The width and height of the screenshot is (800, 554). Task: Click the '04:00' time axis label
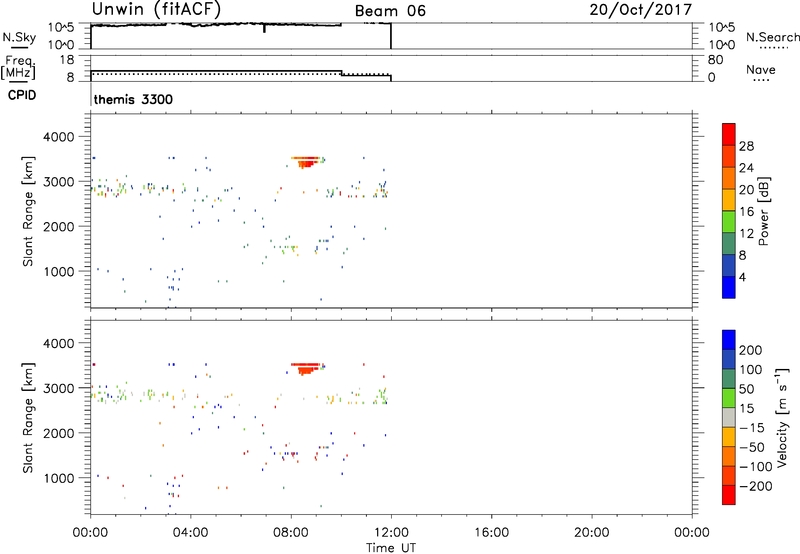coord(190,533)
